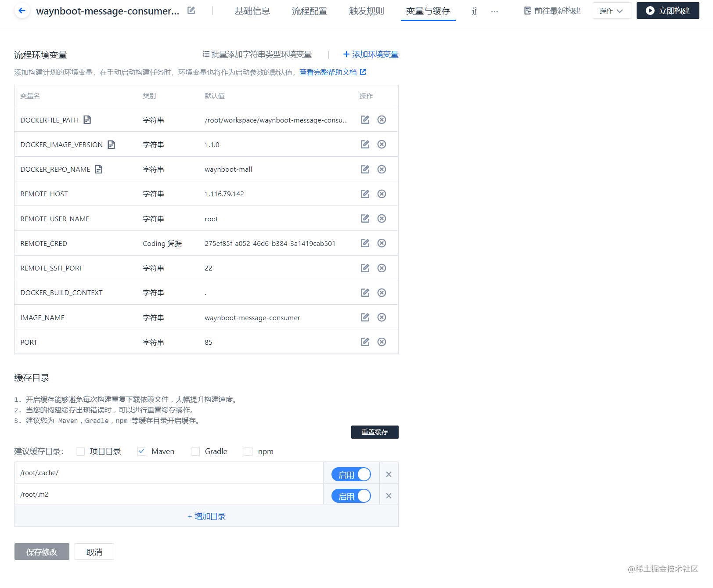Click the list icon for 批量添加字符串类型环境变量
713x588 pixels.
pos(205,54)
